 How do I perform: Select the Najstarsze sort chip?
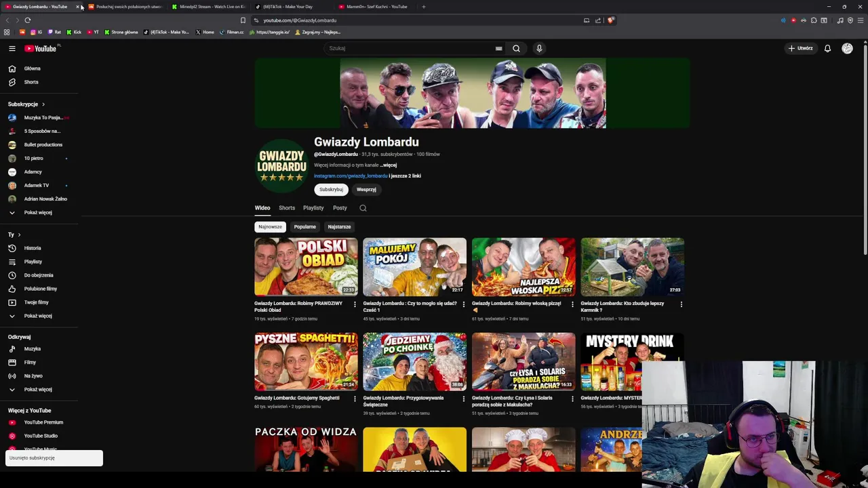tap(339, 226)
